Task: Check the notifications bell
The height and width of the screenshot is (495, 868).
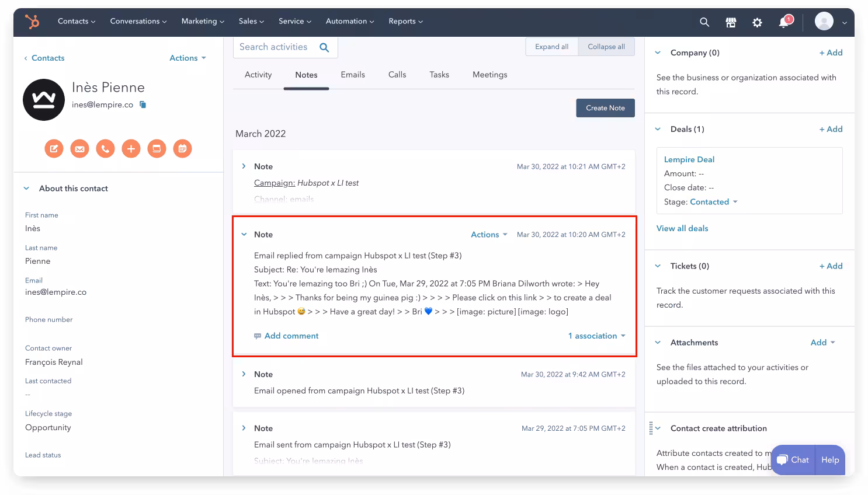Action: pos(784,22)
